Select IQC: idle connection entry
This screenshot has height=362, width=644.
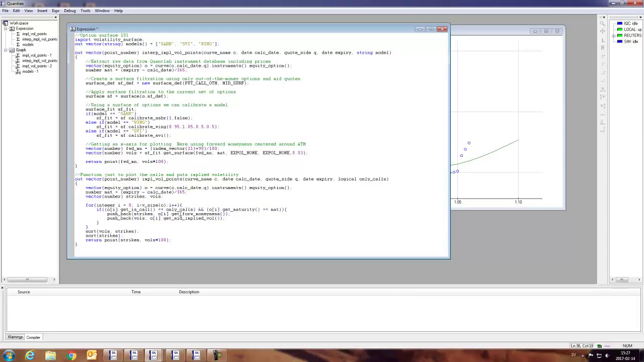point(630,24)
